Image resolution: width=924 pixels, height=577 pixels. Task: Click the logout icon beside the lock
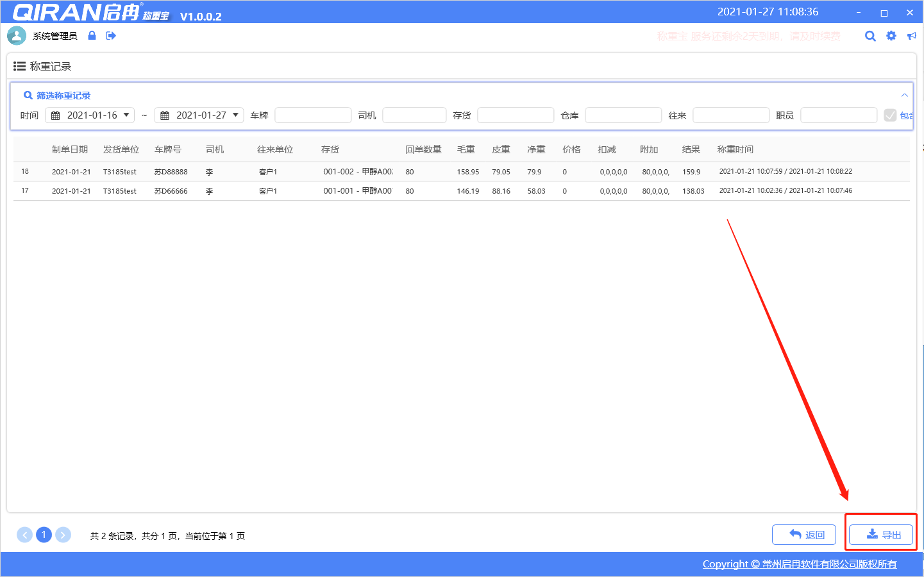tap(111, 36)
